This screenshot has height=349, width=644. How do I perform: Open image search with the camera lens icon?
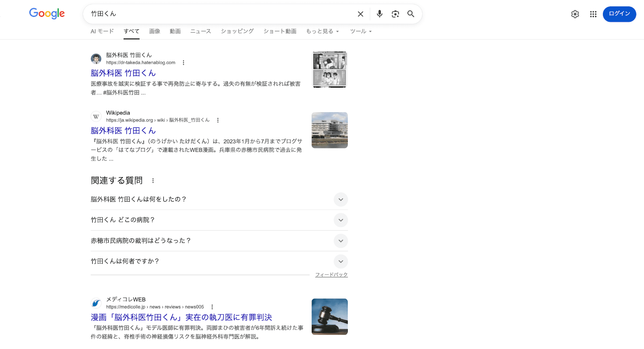click(395, 14)
